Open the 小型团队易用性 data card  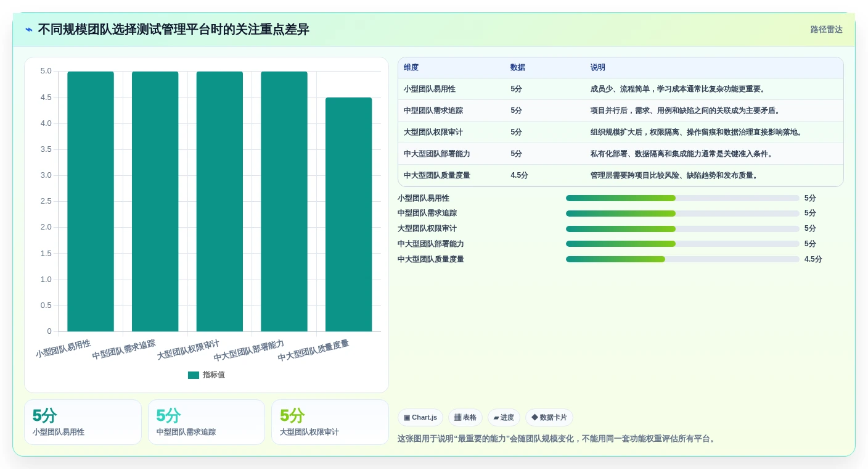83,422
